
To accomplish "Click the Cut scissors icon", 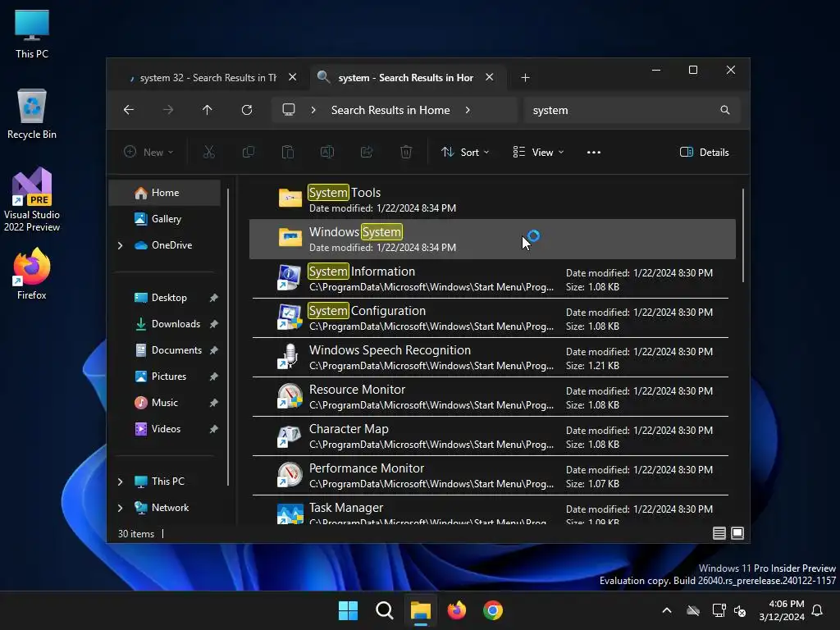I will pyautogui.click(x=209, y=152).
